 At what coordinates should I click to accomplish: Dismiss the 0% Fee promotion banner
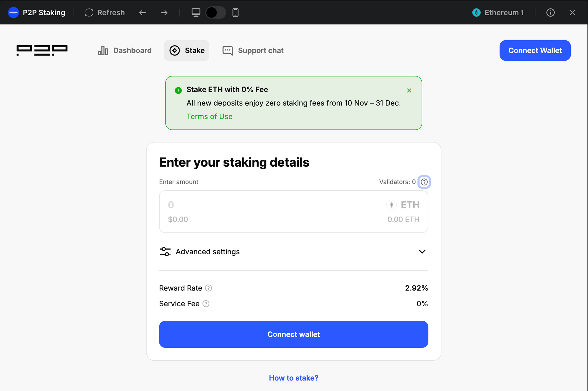(409, 91)
